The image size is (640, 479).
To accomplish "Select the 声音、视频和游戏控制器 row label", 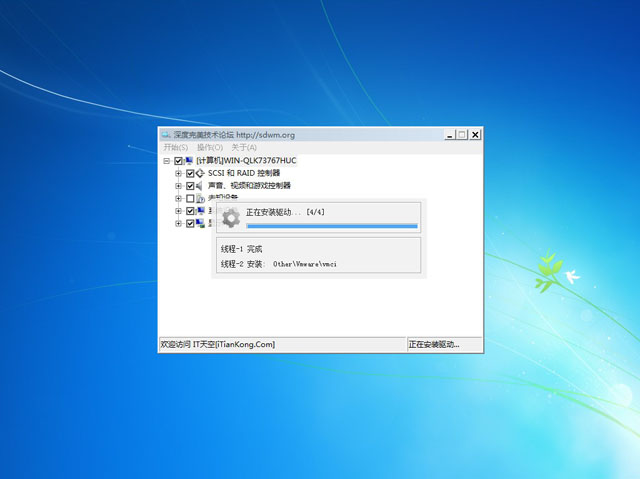I will [249, 186].
